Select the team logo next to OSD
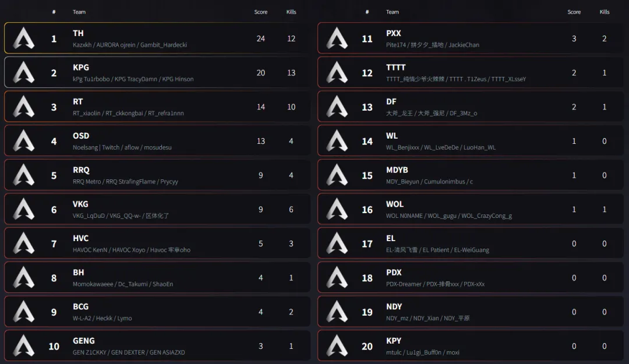This screenshot has height=364, width=629. (24, 141)
